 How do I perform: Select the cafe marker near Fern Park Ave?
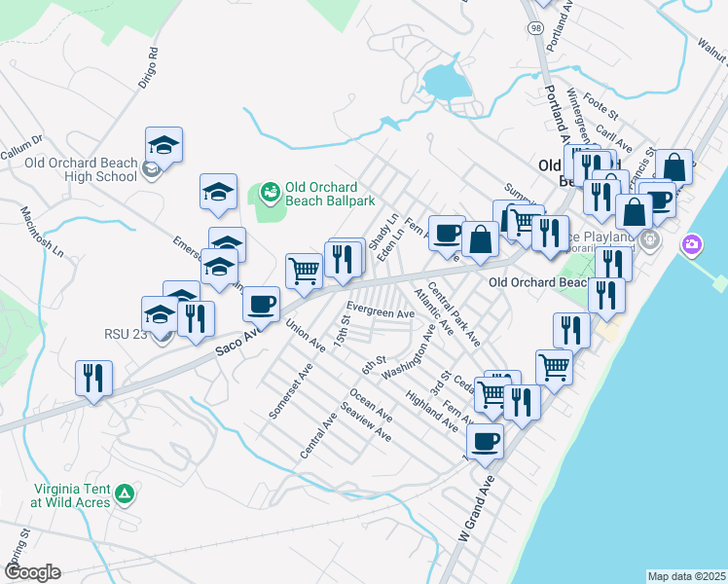click(x=447, y=236)
